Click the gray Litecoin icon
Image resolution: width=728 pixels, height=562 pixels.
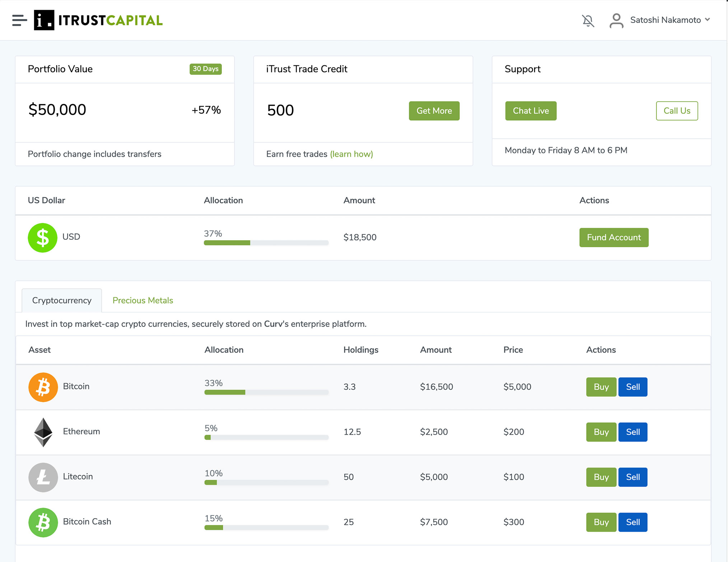(43, 477)
